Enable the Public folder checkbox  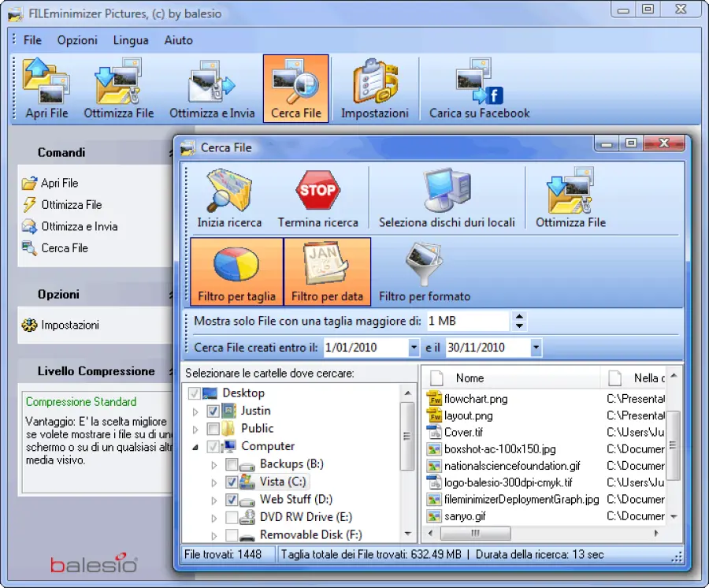[213, 429]
